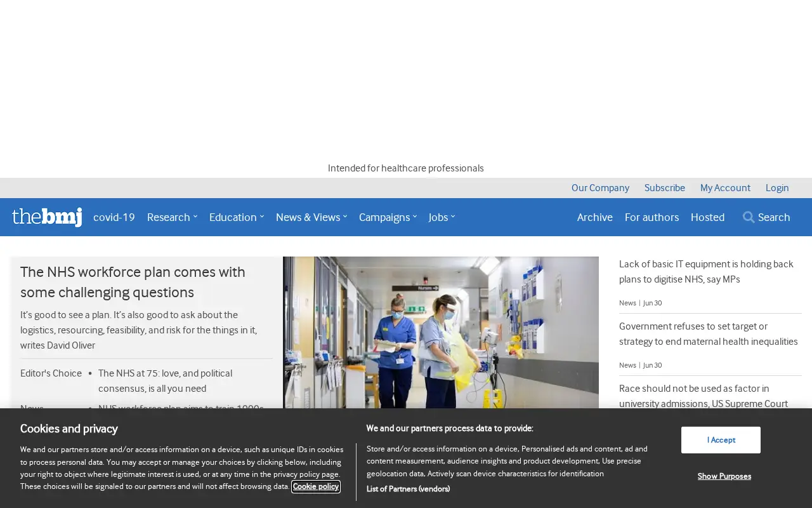
Task: Read 'Government refuses to set target' article
Action: pos(709,334)
